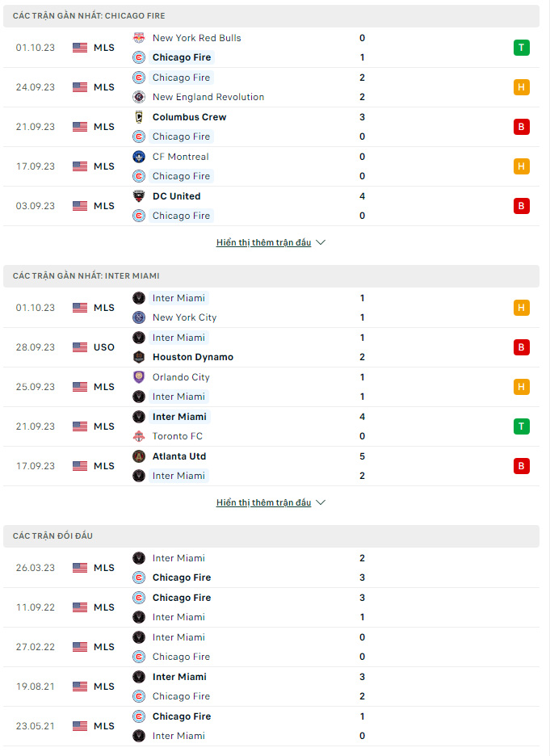Click the New York Red Bulls team logo

tap(139, 38)
